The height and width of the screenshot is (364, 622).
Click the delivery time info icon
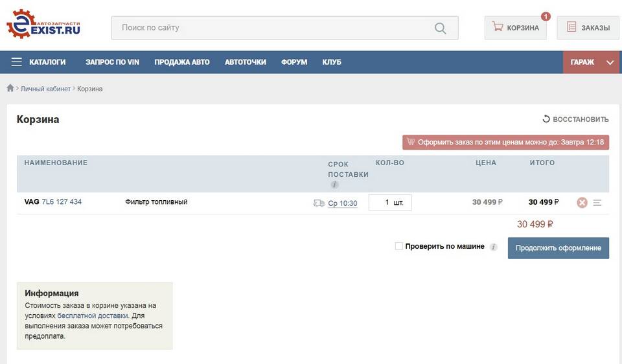[x=334, y=185]
